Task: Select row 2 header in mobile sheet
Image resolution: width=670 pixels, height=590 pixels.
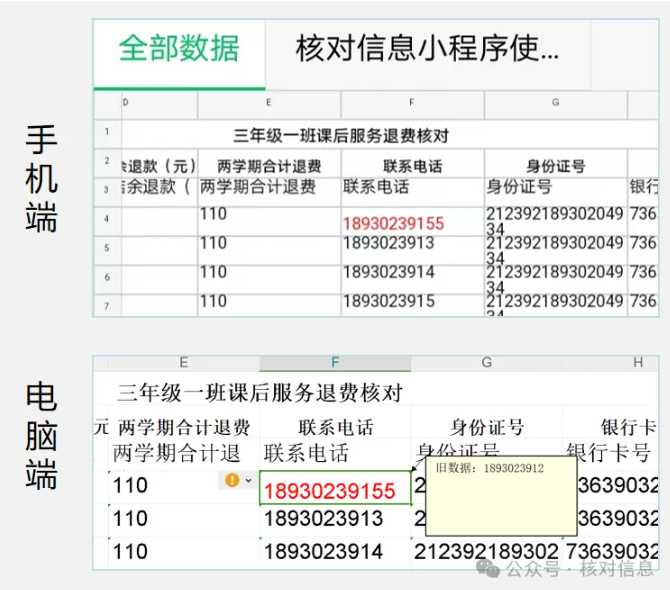Action: coord(107,162)
